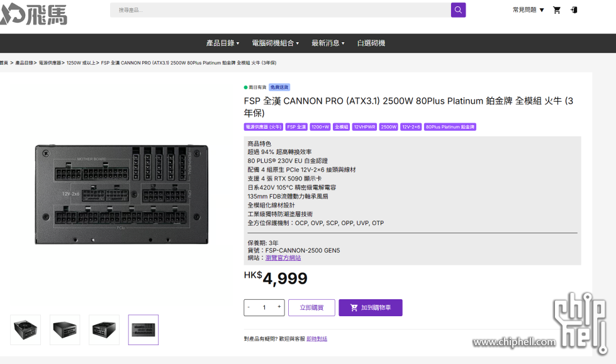Open the 電腦砌機組合 menu
The width and height of the screenshot is (616, 364).
[276, 43]
